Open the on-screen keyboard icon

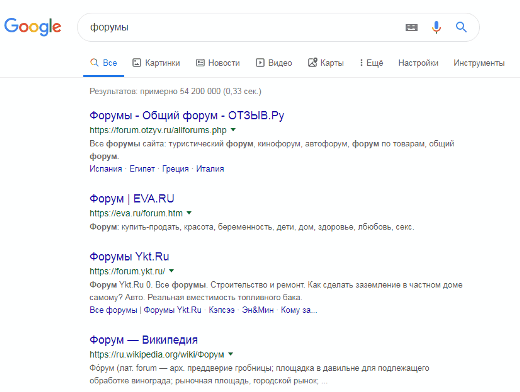412,27
